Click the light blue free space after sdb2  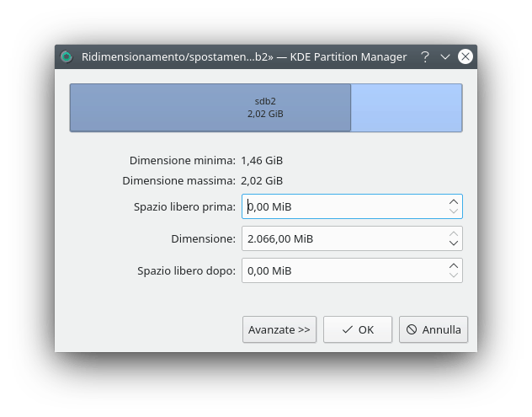pos(406,107)
